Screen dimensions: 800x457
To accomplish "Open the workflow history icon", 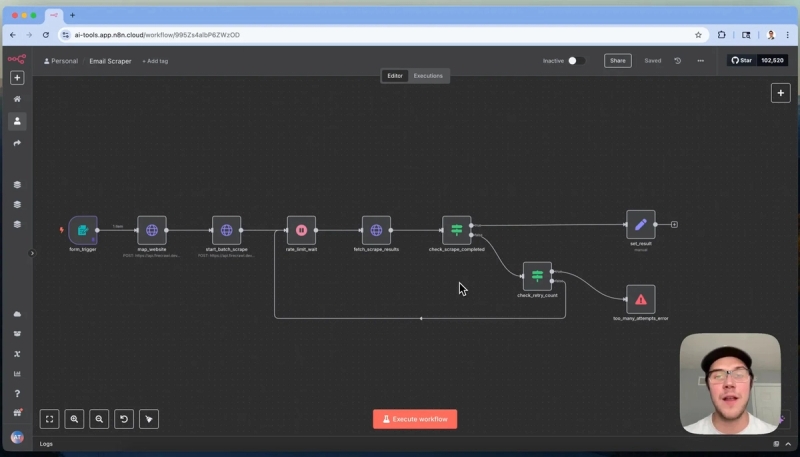I will click(x=678, y=61).
